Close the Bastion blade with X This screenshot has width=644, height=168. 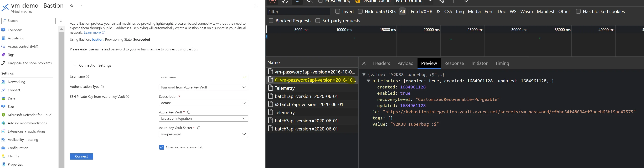click(256, 6)
